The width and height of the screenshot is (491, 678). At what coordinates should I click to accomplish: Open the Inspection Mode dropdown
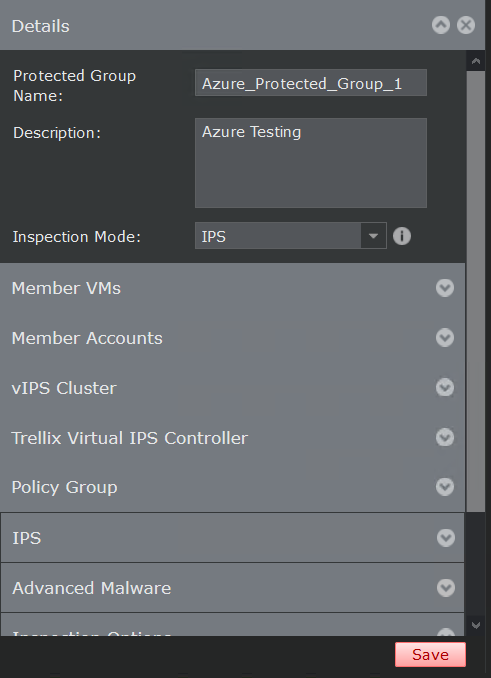pos(373,236)
